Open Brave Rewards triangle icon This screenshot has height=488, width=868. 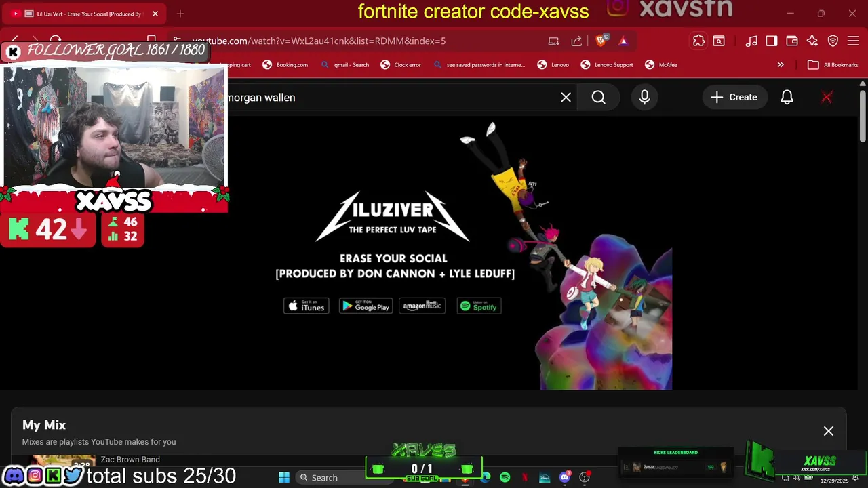coord(623,41)
